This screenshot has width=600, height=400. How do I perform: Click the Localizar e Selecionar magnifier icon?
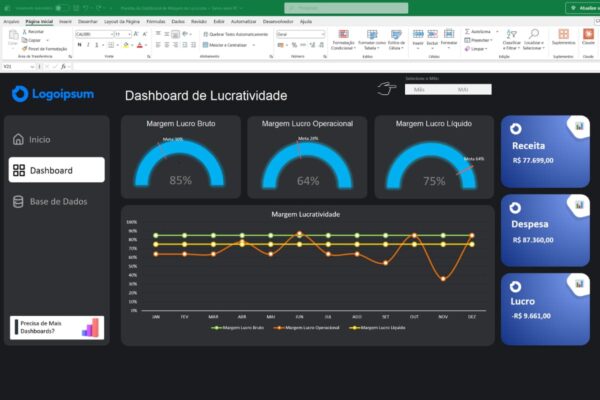coord(534,34)
